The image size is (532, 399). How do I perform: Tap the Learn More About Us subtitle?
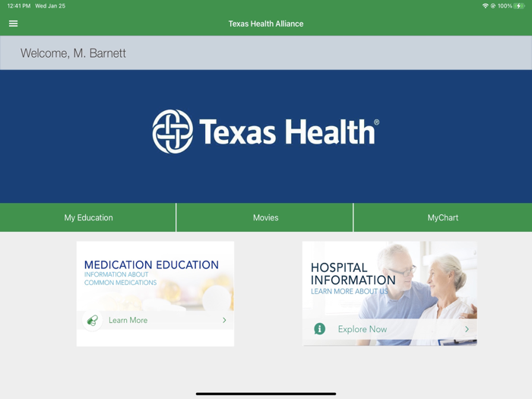click(x=350, y=291)
